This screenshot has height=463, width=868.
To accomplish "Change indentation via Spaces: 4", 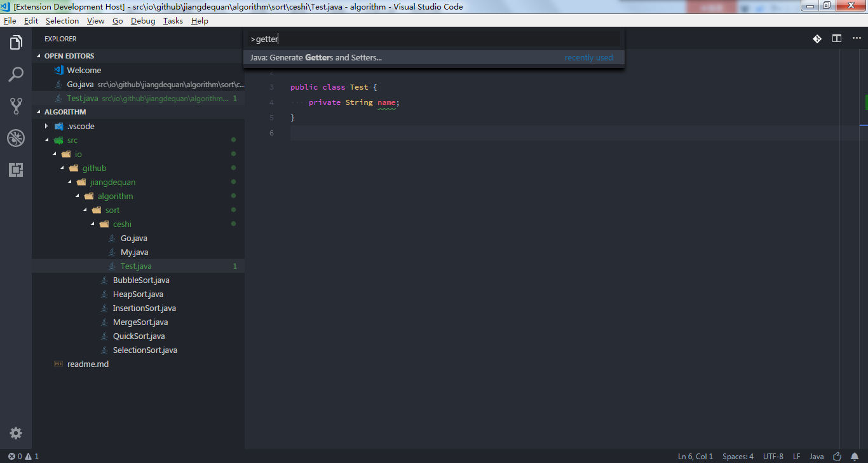I will point(738,457).
